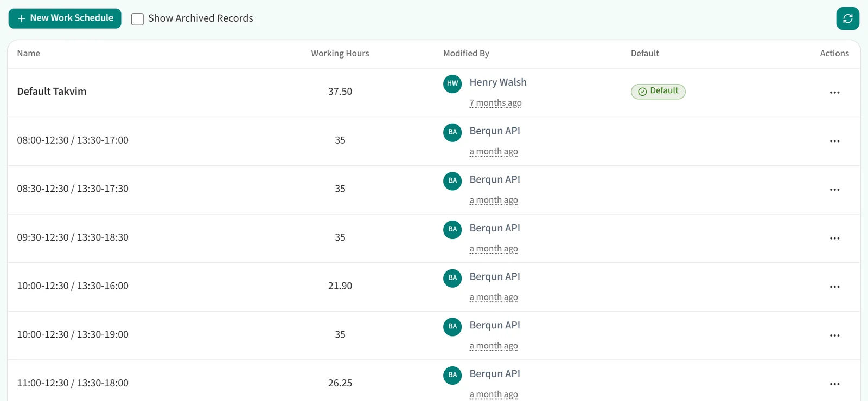Click the Modified By column header
868x401 pixels.
[466, 53]
